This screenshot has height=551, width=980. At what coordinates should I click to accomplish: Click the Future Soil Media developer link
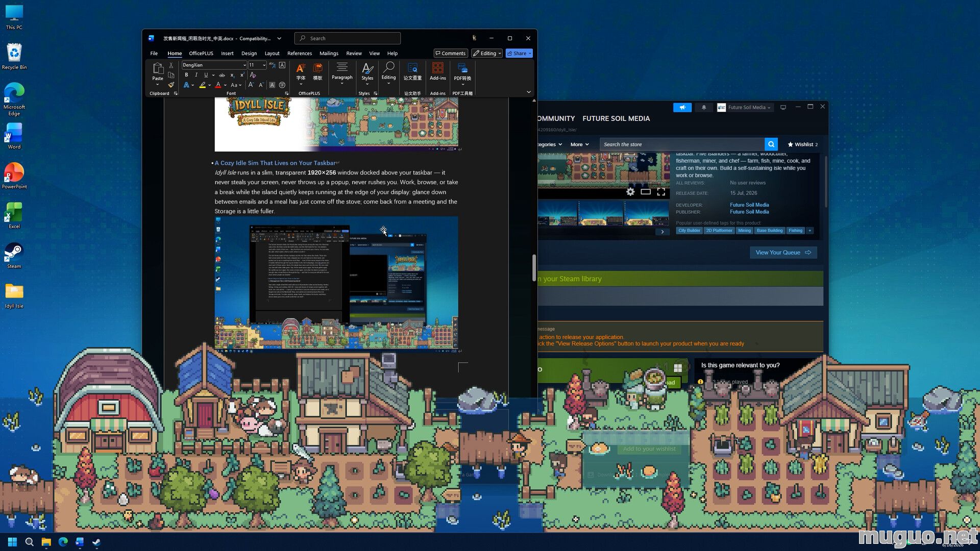(x=749, y=205)
